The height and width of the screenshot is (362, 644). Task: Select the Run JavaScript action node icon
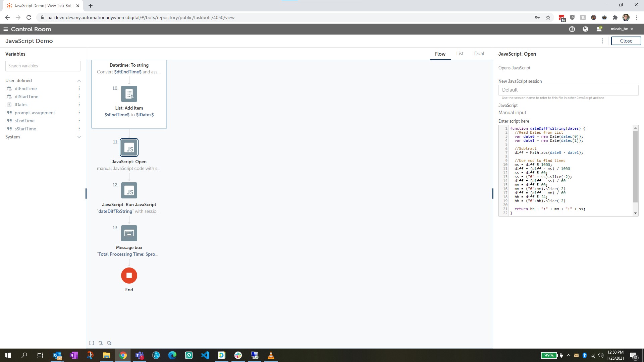[x=129, y=190]
